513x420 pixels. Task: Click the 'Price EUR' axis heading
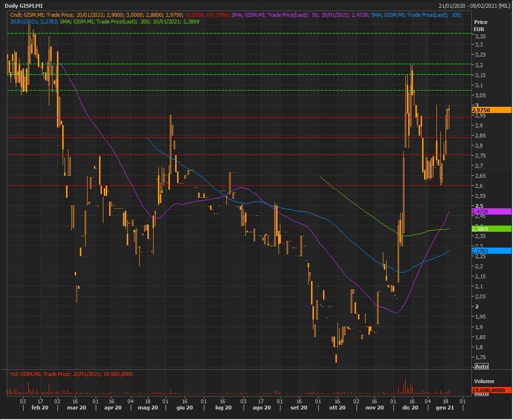[x=480, y=26]
